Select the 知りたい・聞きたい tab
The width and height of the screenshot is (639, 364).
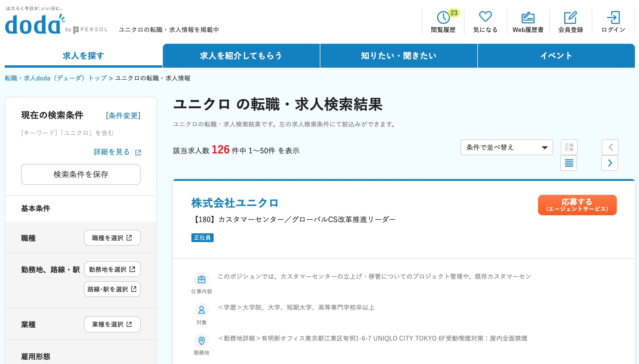[x=399, y=56]
